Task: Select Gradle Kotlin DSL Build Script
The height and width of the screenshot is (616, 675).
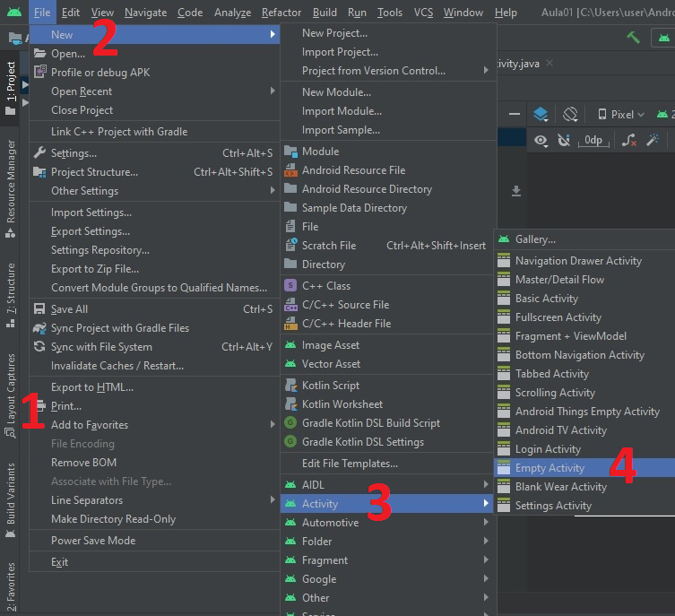Action: coord(387,423)
